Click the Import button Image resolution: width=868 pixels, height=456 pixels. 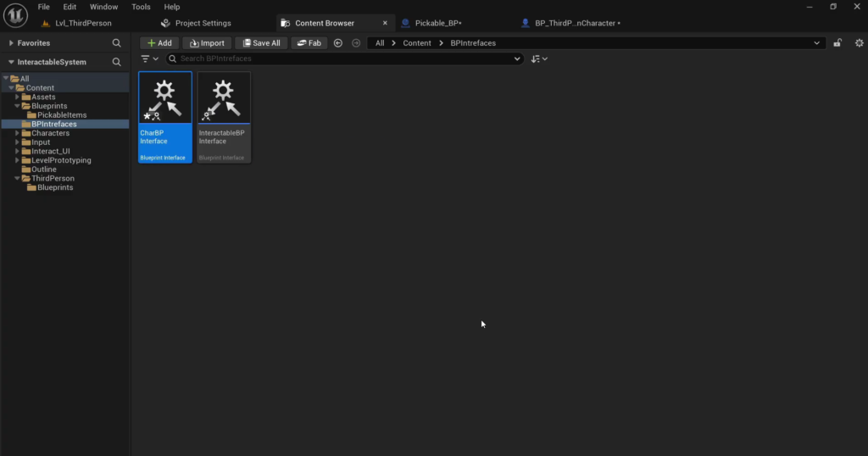click(207, 43)
